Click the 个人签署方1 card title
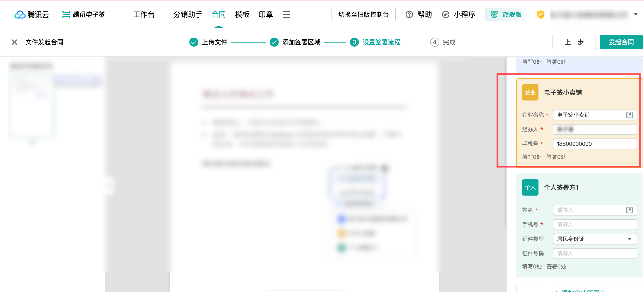 561,187
